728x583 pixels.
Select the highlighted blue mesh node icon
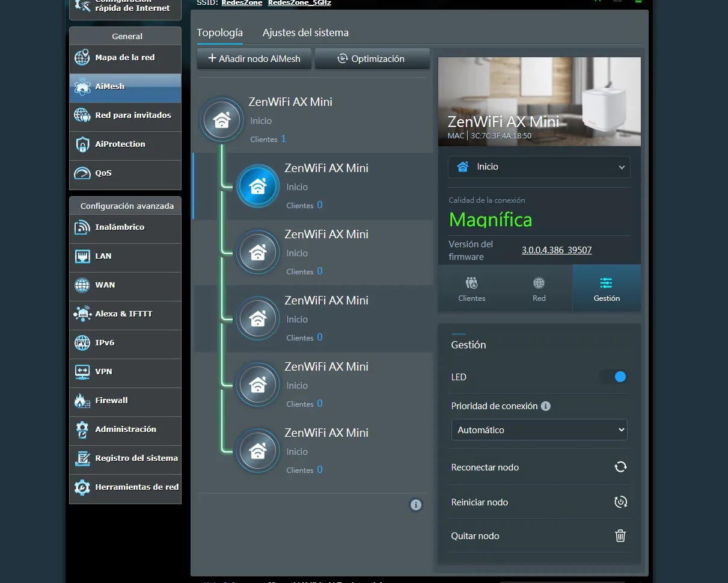(258, 186)
